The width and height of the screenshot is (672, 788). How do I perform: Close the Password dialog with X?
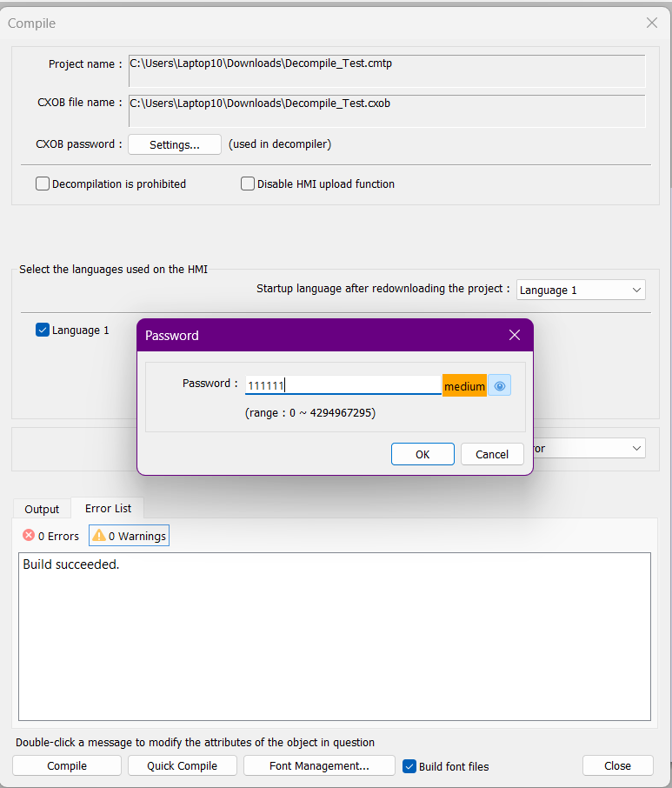pos(514,335)
